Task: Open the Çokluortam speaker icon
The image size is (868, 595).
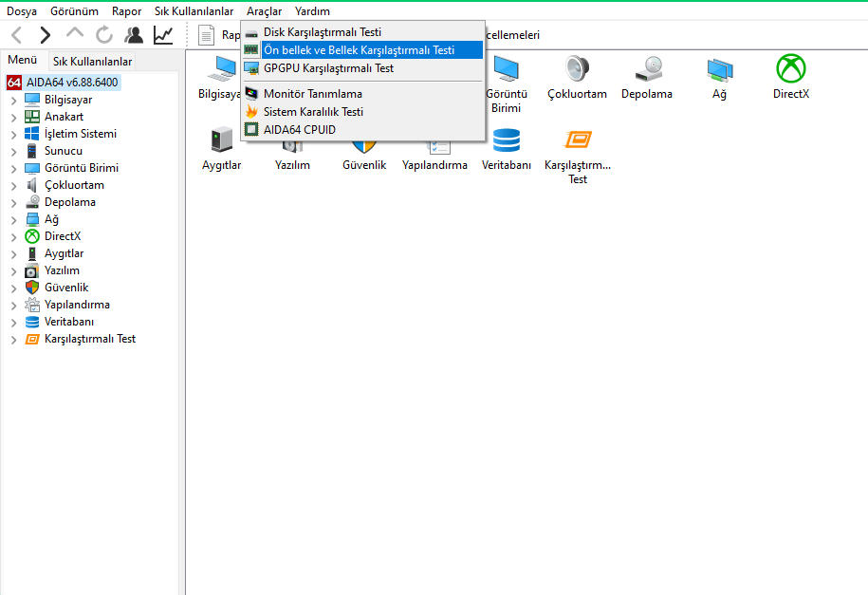Action: (578, 68)
